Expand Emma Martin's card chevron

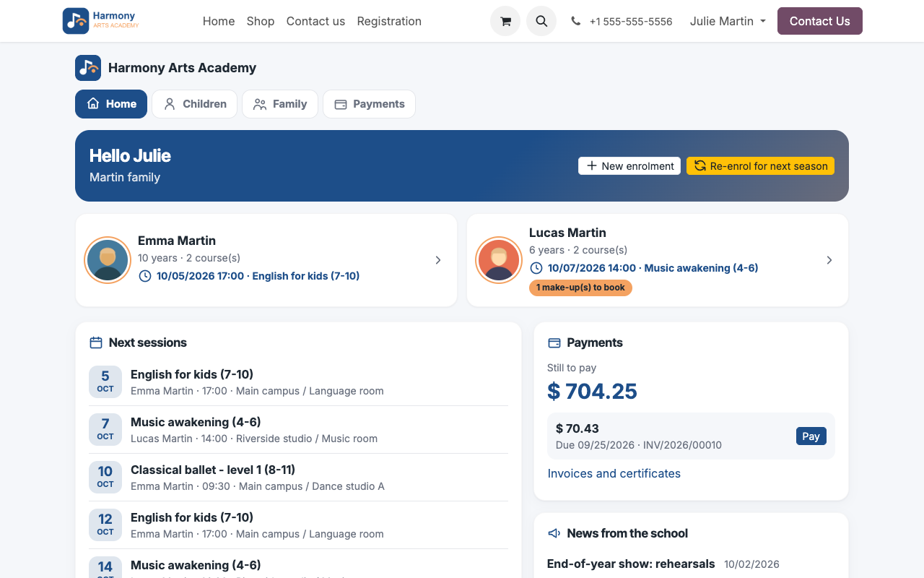[438, 260]
